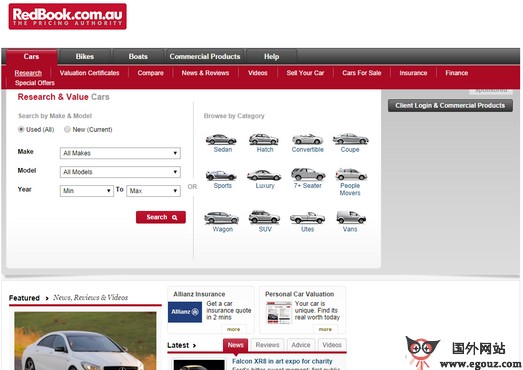Open the Convertible category icon

[x=307, y=139]
